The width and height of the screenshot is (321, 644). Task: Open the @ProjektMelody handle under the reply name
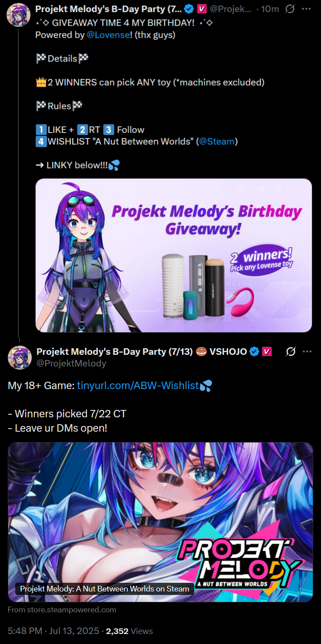[x=71, y=363]
